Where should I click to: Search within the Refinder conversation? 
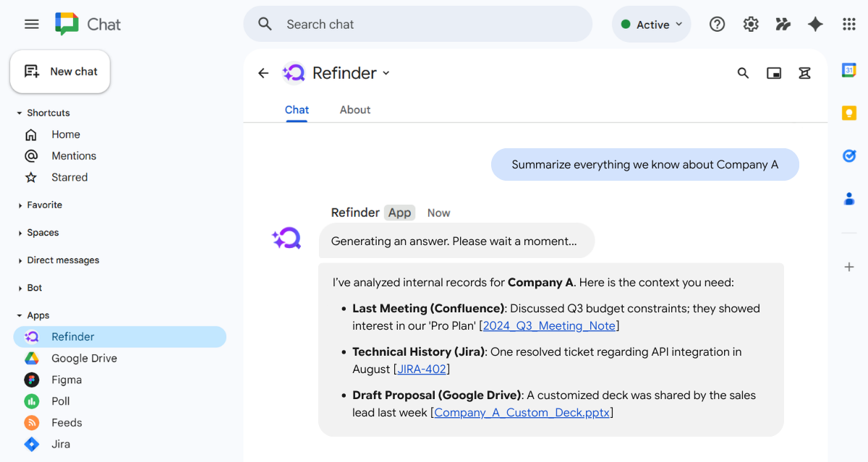743,73
